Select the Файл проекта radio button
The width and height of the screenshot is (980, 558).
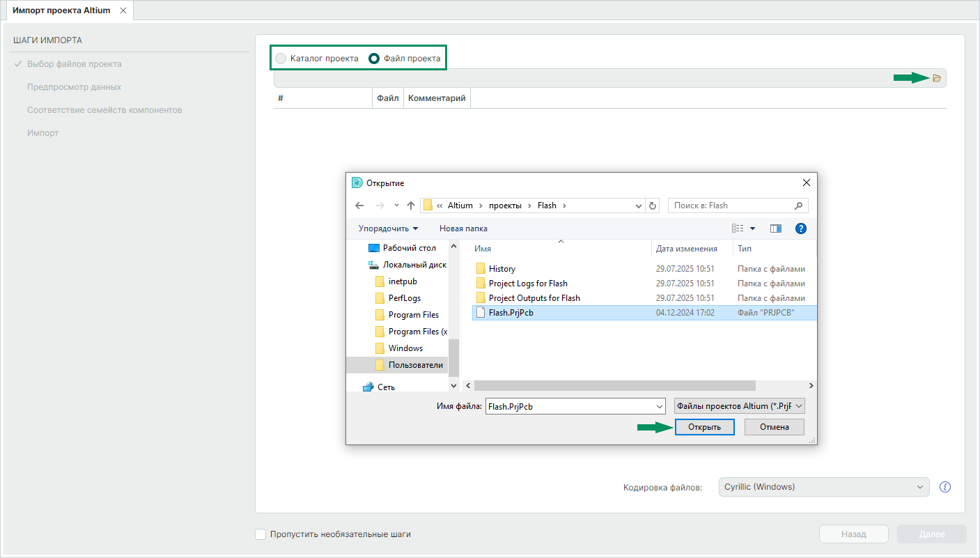[374, 59]
